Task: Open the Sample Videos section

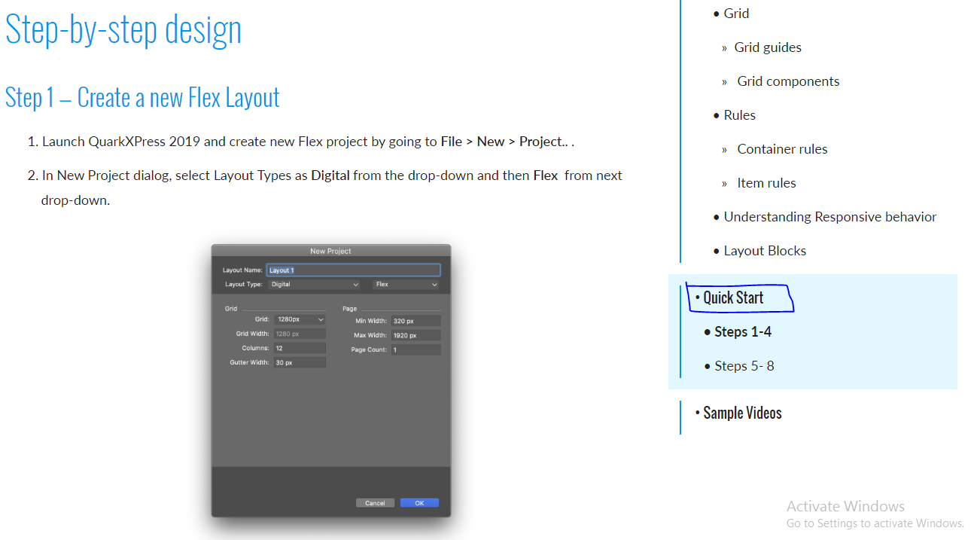Action: point(743,413)
